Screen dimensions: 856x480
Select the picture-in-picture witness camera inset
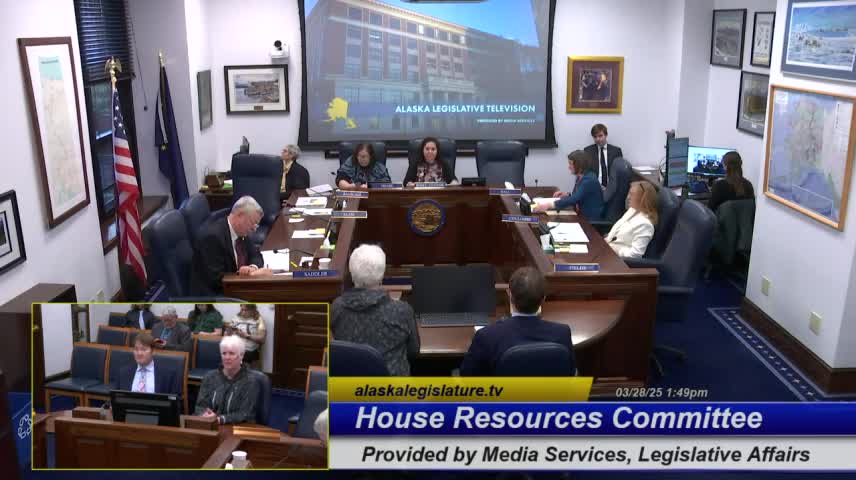click(x=180, y=386)
